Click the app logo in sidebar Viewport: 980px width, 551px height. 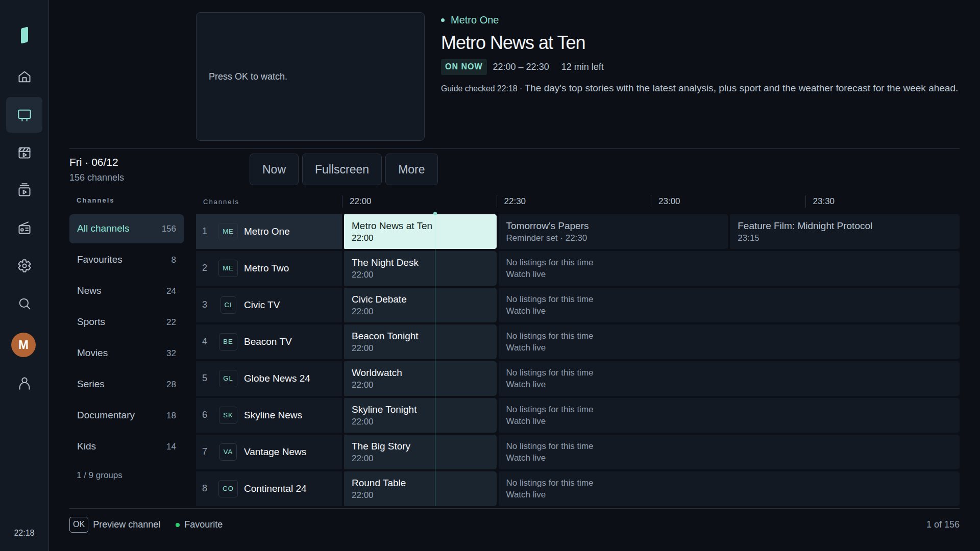tap(24, 35)
